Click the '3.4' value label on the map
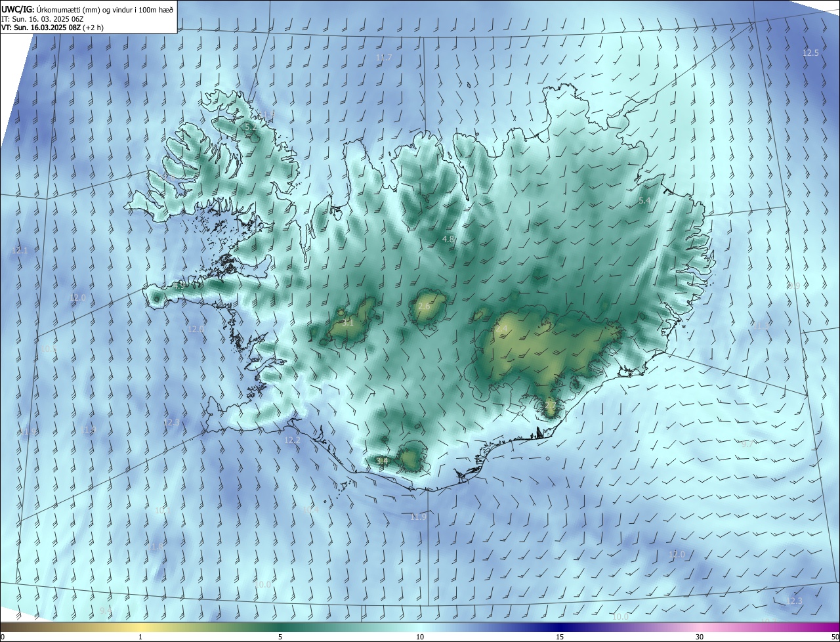This screenshot has width=840, height=642. click(382, 461)
